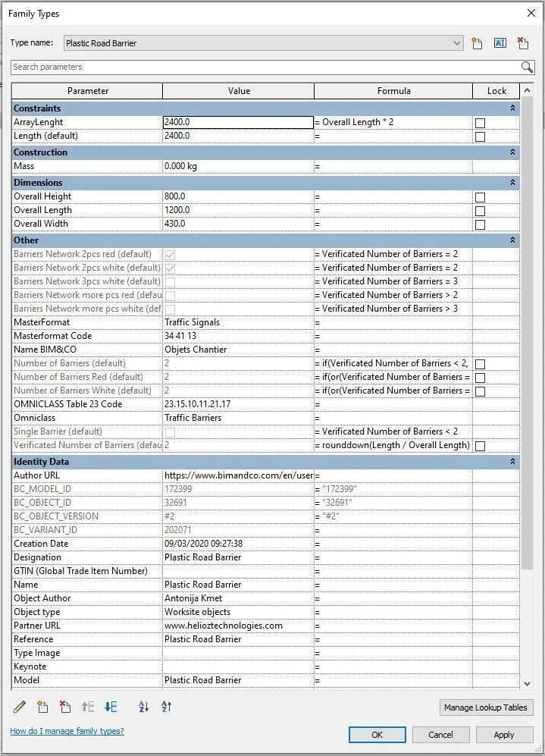Click the Overall Height value 800.0

pyautogui.click(x=174, y=196)
